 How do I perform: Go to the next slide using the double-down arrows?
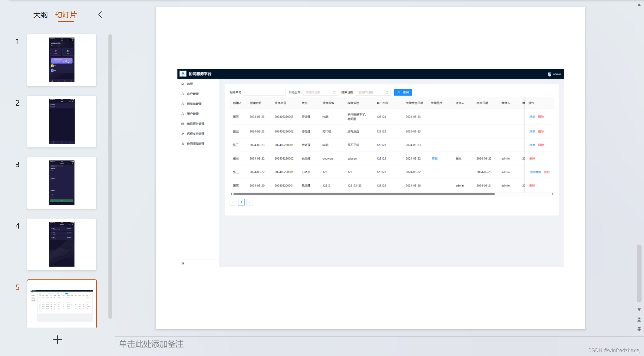point(639,329)
